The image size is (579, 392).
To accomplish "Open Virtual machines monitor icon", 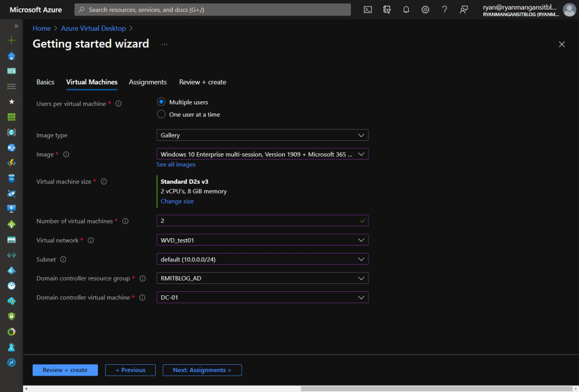I will [x=11, y=209].
